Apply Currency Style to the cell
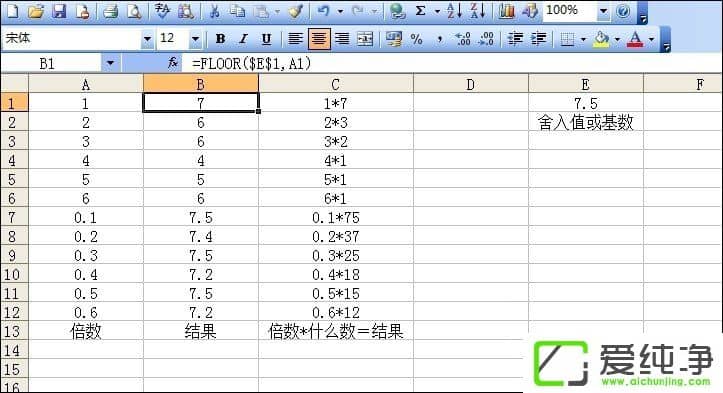The width and height of the screenshot is (723, 393). click(x=393, y=39)
